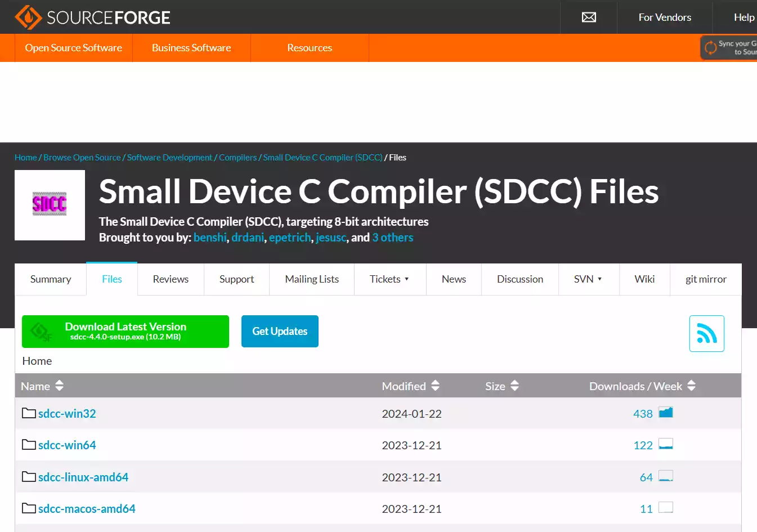Image resolution: width=757 pixels, height=532 pixels.
Task: Show the 3 others contributors link
Action: 393,238
